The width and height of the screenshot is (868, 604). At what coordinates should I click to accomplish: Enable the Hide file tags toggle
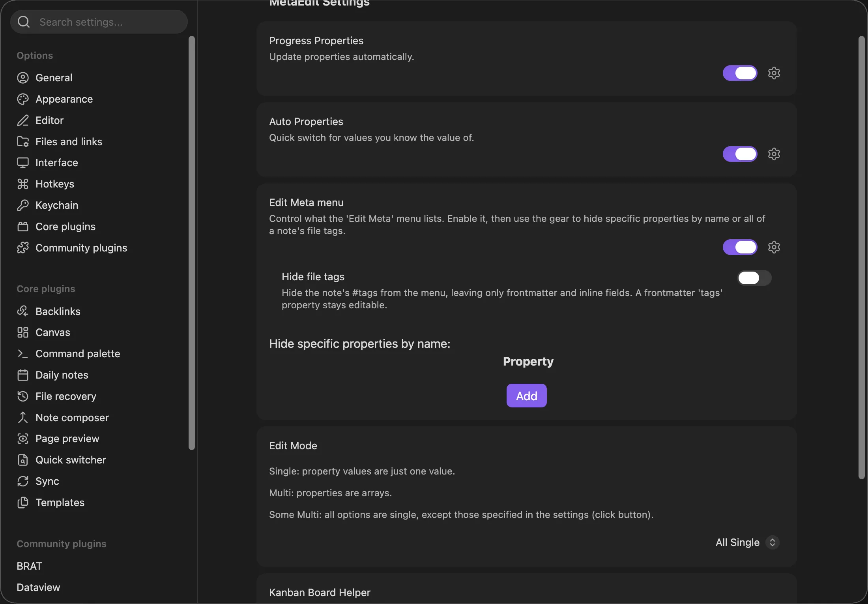[754, 278]
